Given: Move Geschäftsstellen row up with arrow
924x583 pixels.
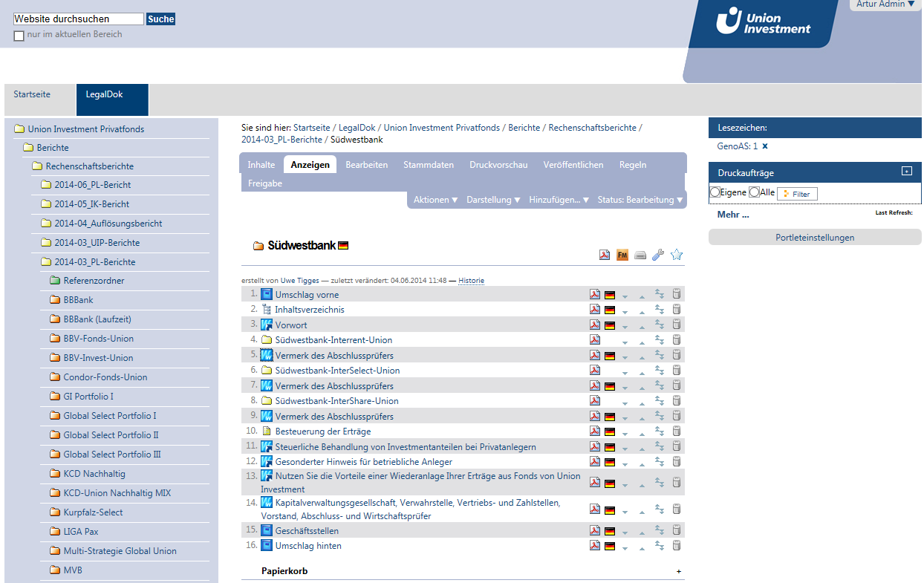Looking at the screenshot, I should click(642, 532).
